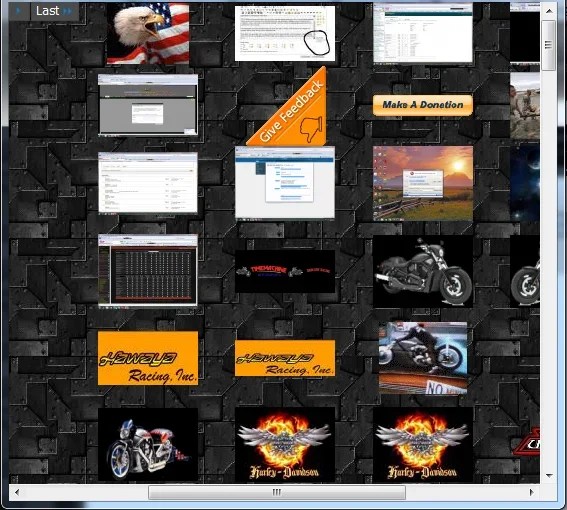
Task: Open the drag racing motorcycle photo thumbnail
Action: tap(423, 358)
